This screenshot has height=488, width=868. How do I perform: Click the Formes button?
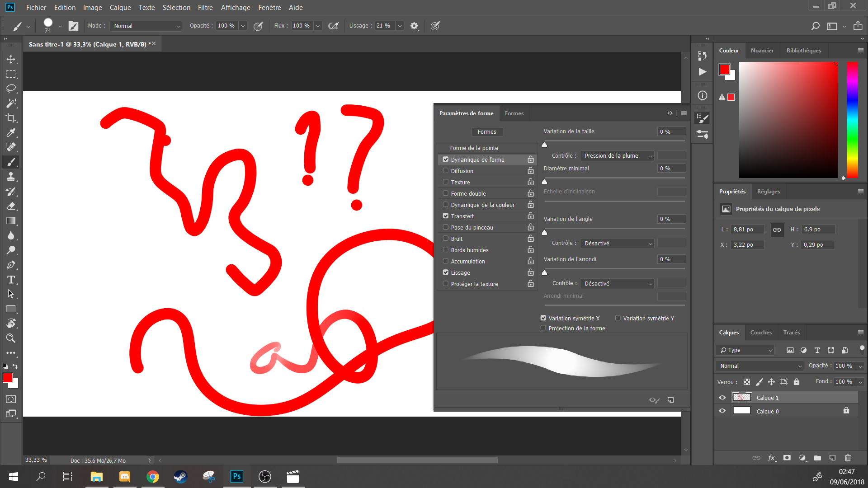coord(487,131)
